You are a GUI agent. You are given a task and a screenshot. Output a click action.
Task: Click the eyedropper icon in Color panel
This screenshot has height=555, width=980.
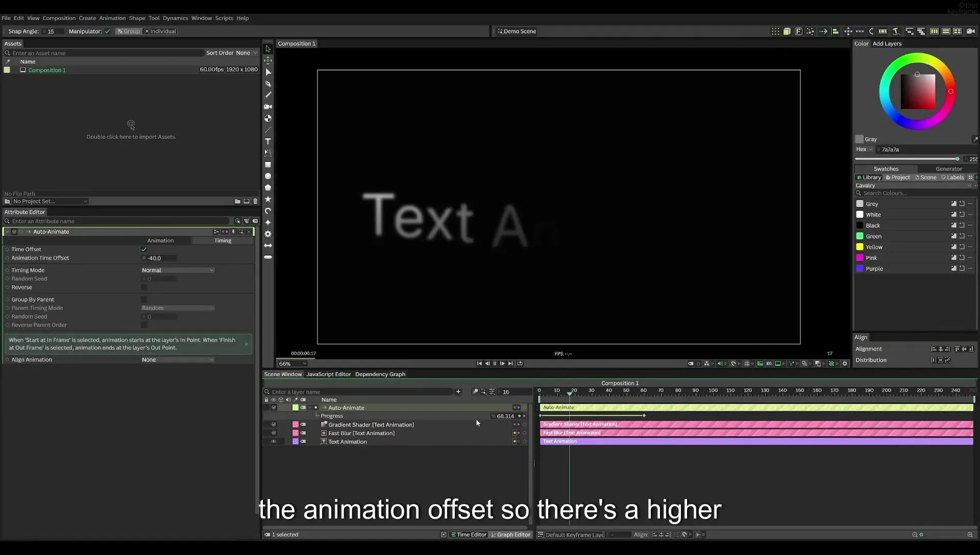pos(975,139)
